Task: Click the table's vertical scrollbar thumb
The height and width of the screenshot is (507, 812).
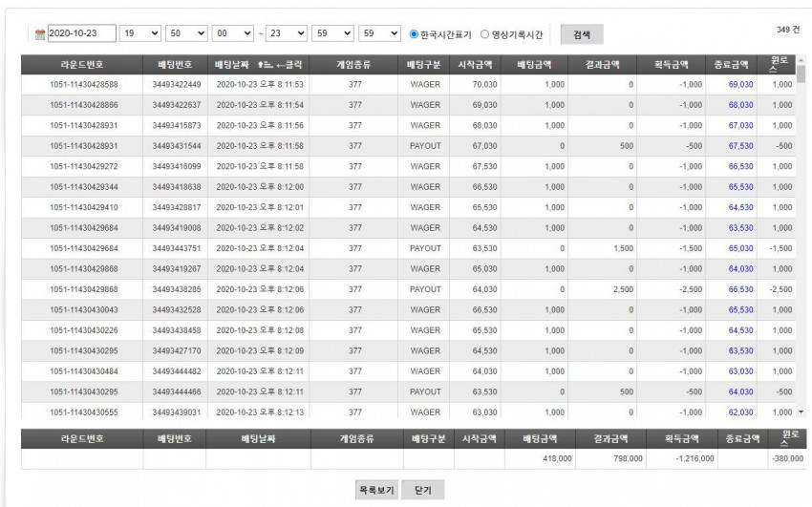Action: click(801, 74)
